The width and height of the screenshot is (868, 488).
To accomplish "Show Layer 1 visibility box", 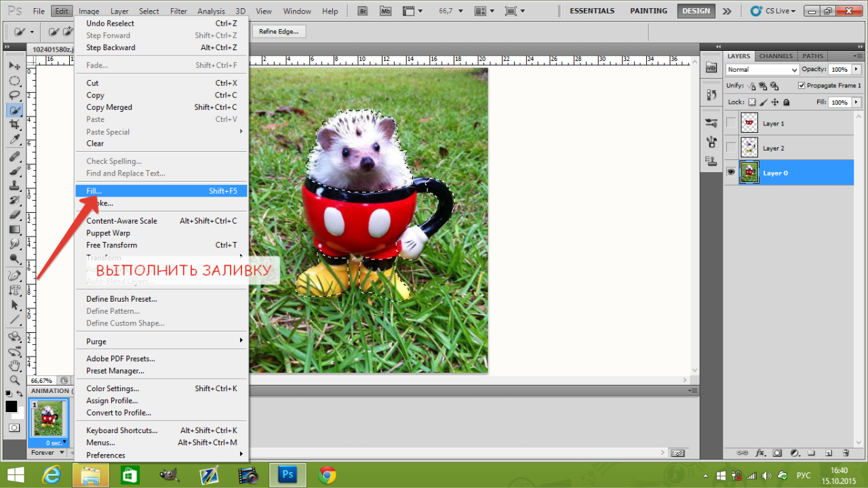I will pos(731,123).
